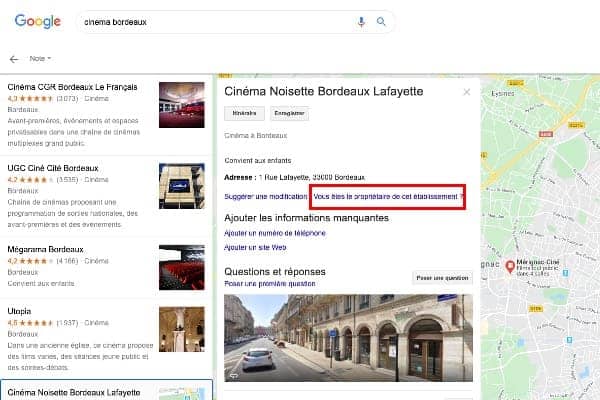Screen dimensions: 600x400
Task: Claim ownership via Vous êtes le propriétaire link
Action: (388, 196)
